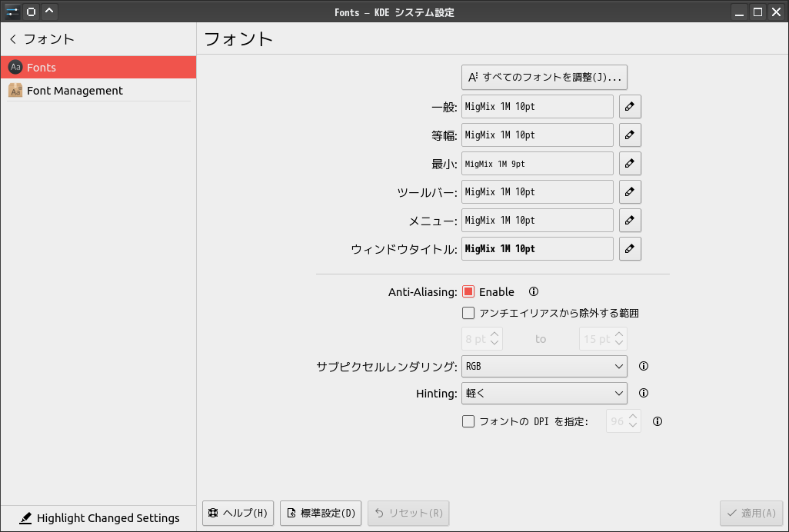
Task: Edit the ツールバー font with pencil icon
Action: pyautogui.click(x=630, y=191)
